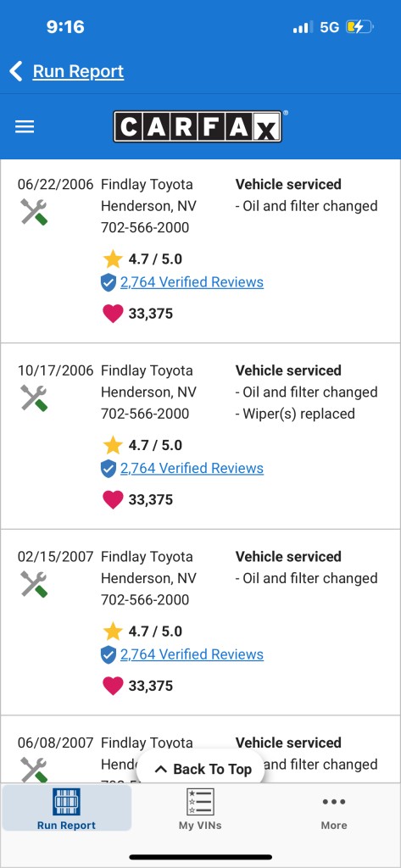Switch to My VINs tab
401x868 pixels.
[200, 809]
